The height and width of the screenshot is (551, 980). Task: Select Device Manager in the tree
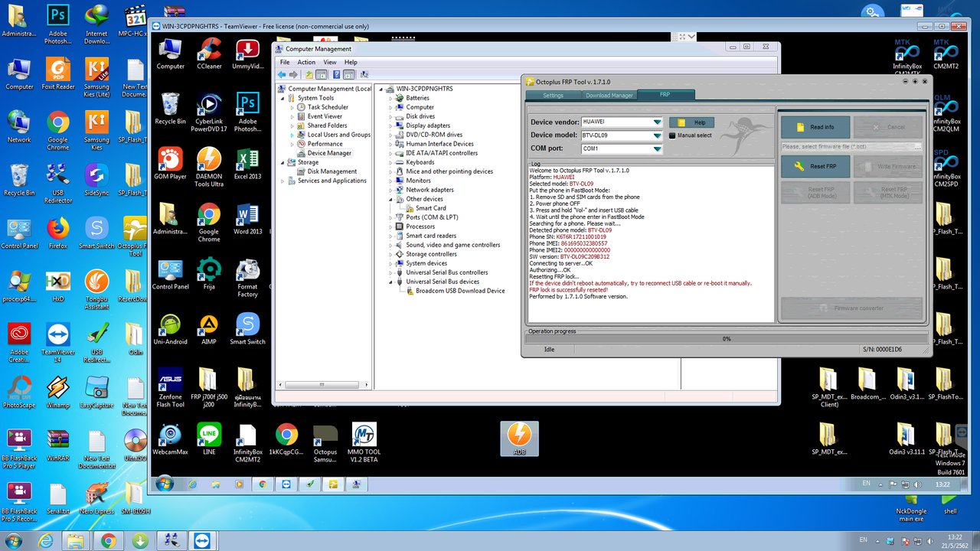click(329, 153)
